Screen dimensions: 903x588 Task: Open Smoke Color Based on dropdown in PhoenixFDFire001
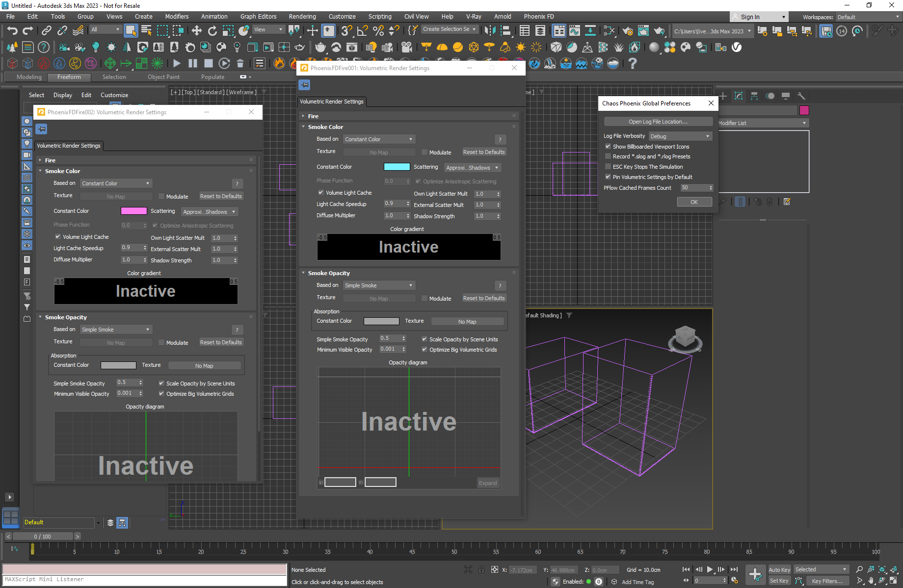coord(379,139)
